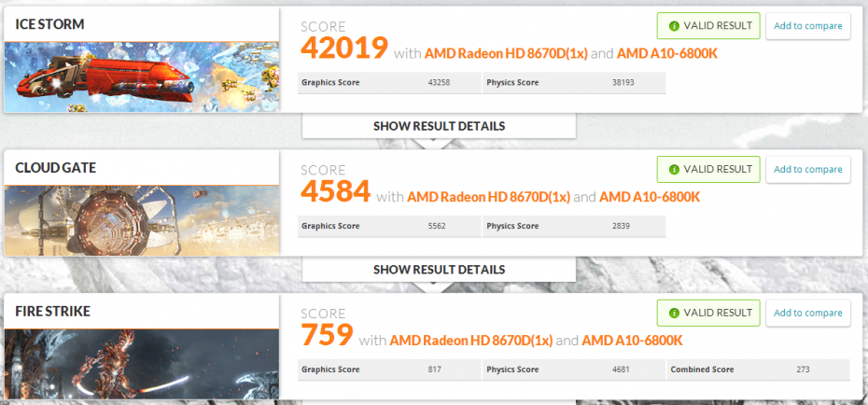Click the Combined Score label in Fire Strike
Viewport: 868px width, 405px height.
pos(702,370)
